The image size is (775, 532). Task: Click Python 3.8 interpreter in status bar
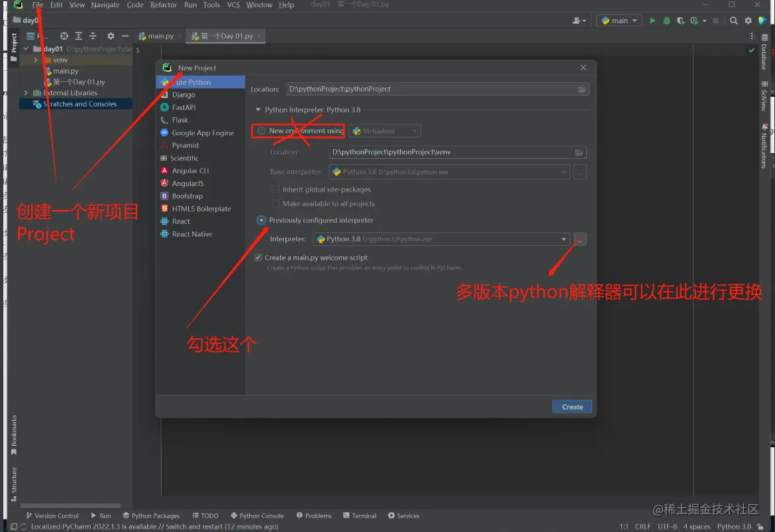click(x=734, y=527)
